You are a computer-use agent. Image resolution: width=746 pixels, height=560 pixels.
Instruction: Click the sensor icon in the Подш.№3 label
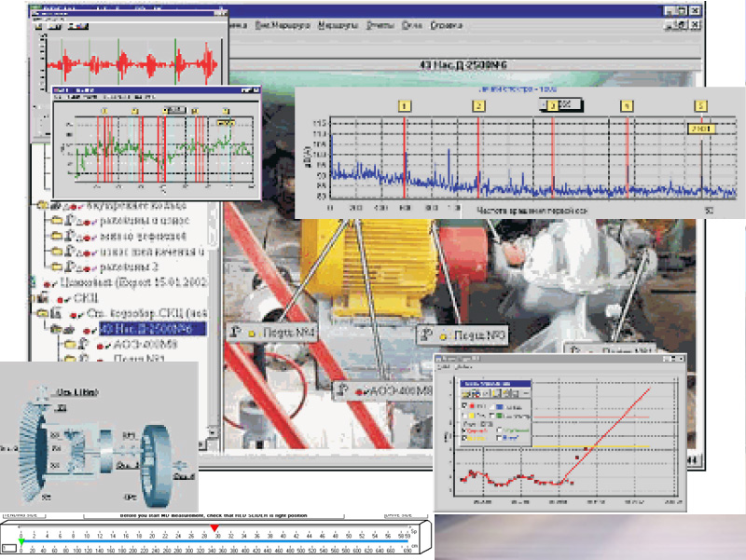click(x=426, y=335)
